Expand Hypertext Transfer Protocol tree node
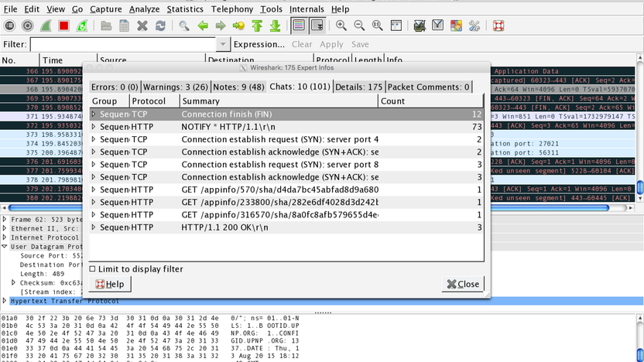 click(5, 301)
